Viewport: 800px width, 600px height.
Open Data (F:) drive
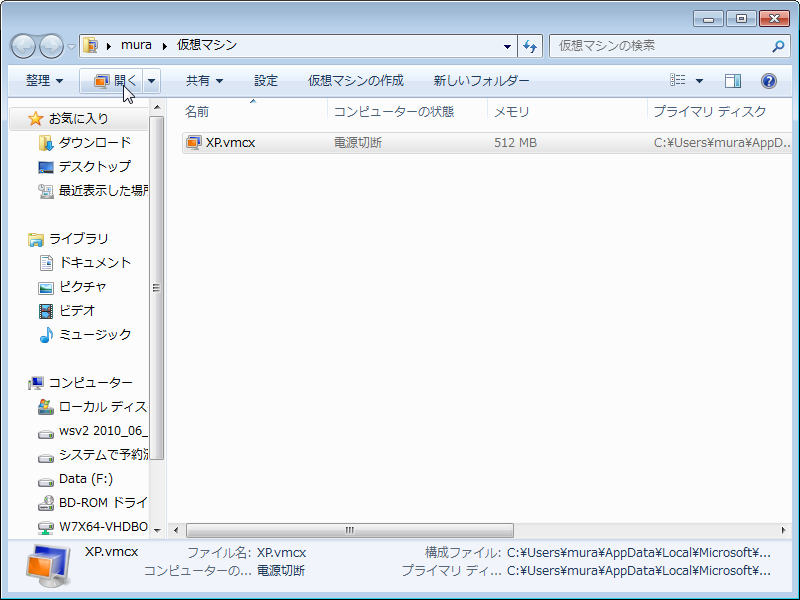click(x=86, y=479)
